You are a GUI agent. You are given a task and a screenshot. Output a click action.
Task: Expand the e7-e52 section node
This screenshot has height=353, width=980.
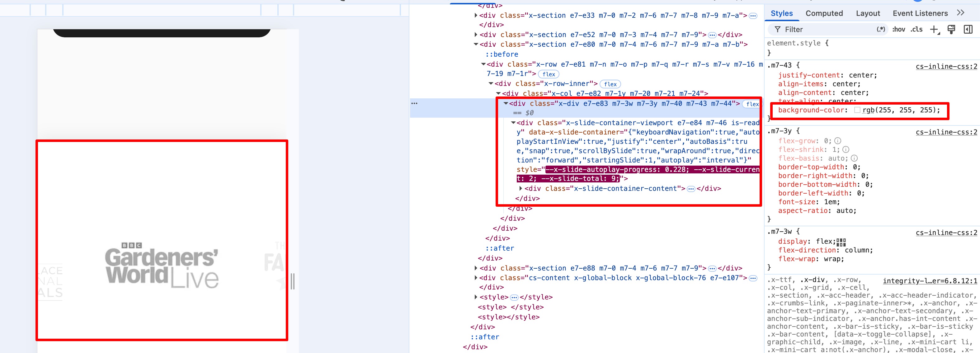tap(476, 34)
